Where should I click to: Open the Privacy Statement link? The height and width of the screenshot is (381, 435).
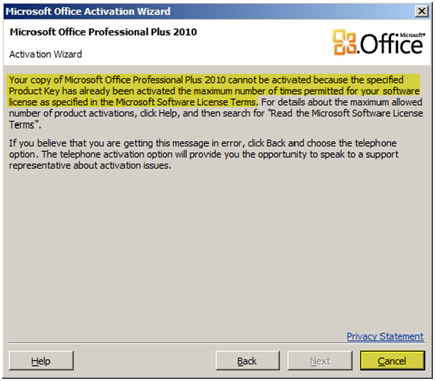point(385,336)
